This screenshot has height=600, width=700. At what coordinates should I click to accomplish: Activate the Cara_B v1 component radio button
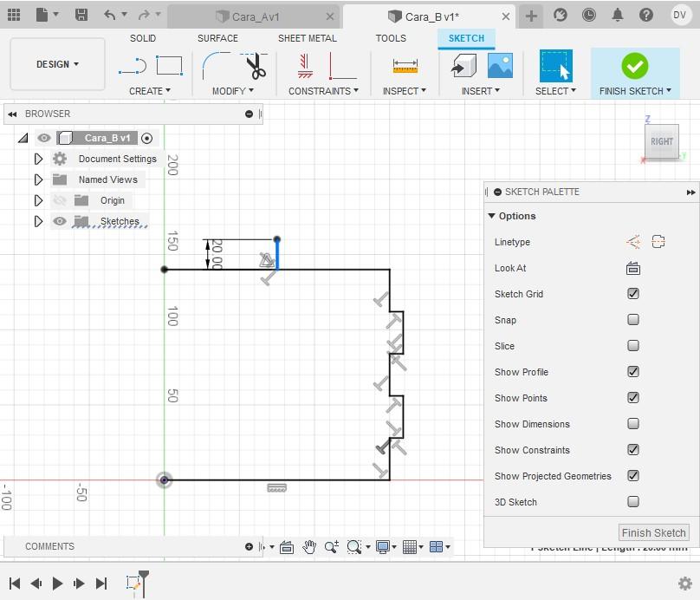point(146,138)
